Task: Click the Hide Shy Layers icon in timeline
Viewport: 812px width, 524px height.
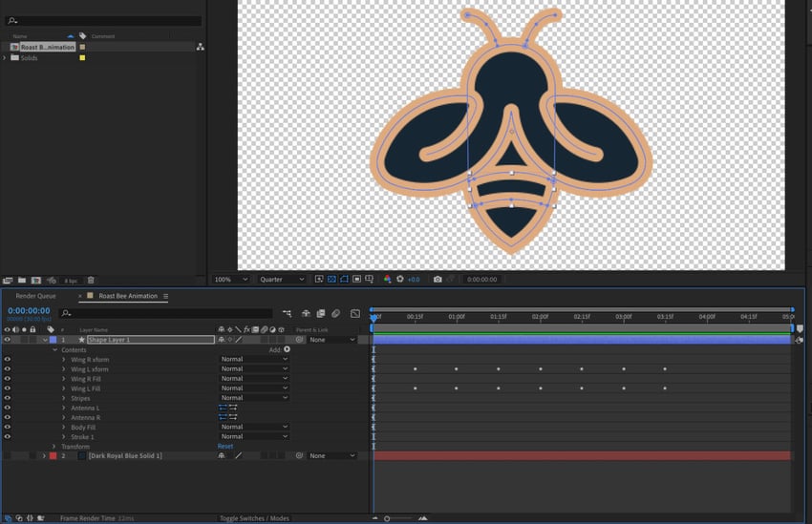Action: pyautogui.click(x=306, y=313)
